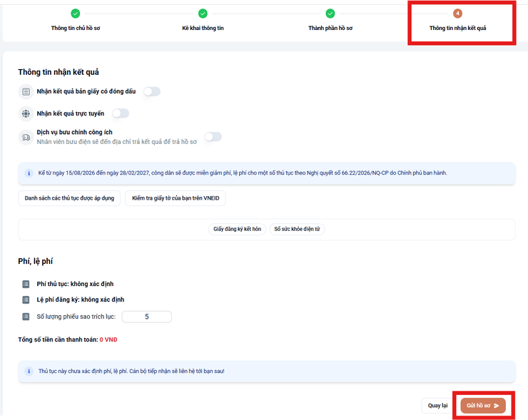This screenshot has height=420, width=528.
Task: Toggle Nhận kết quả bản giấy có đóng dấu
Action: pos(152,91)
